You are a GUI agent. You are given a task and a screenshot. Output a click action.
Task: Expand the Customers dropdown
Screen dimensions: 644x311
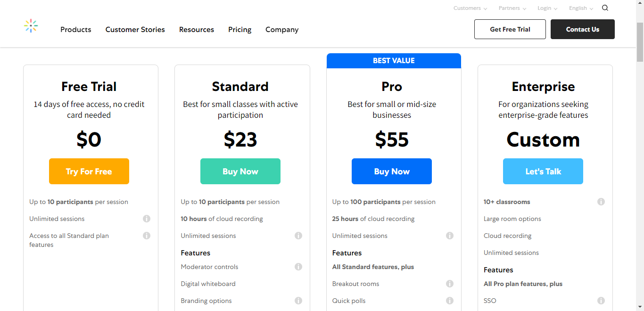[470, 8]
